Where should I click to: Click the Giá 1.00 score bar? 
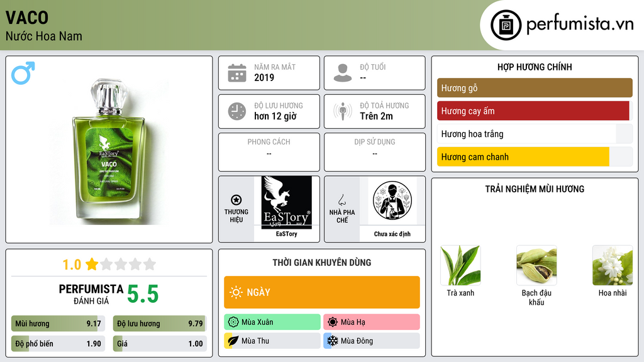(160, 344)
